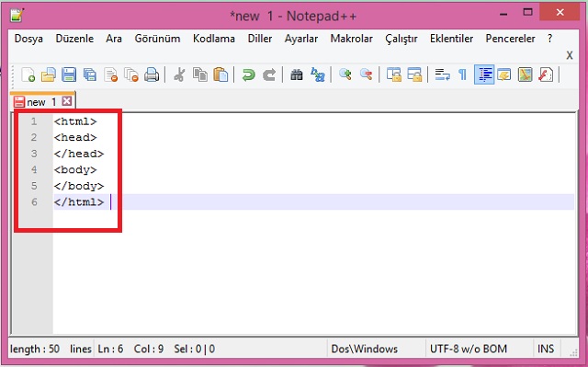The height and width of the screenshot is (367, 588).
Task: Click the </html> text on line 6
Action: 79,202
